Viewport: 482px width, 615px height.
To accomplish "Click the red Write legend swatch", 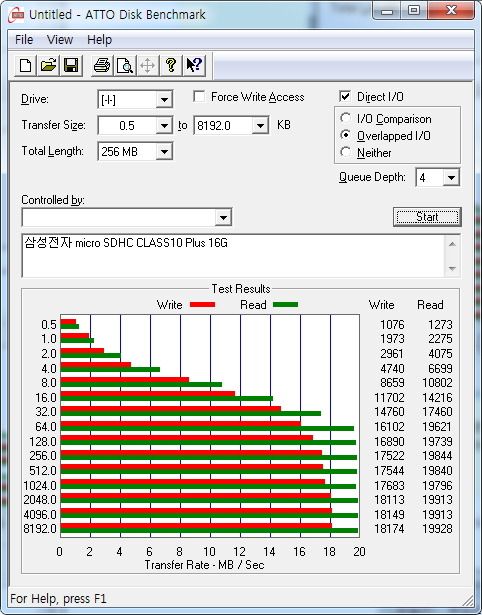I will click(202, 305).
